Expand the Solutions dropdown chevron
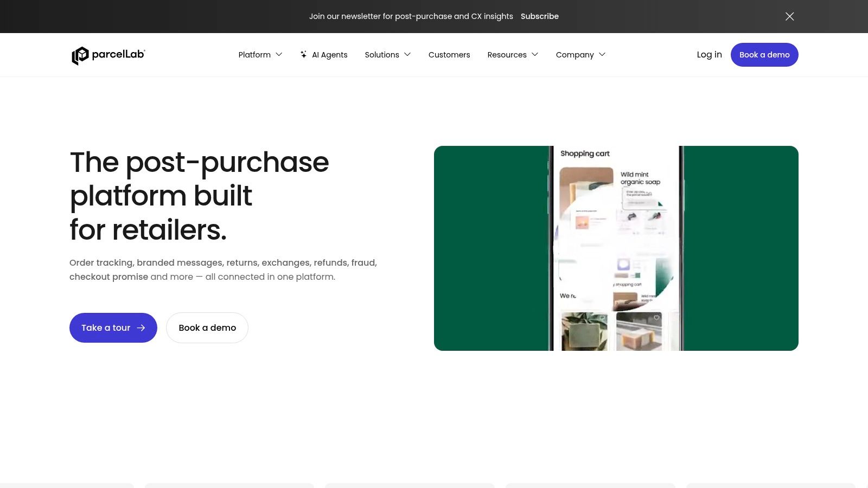868x488 pixels. [407, 54]
